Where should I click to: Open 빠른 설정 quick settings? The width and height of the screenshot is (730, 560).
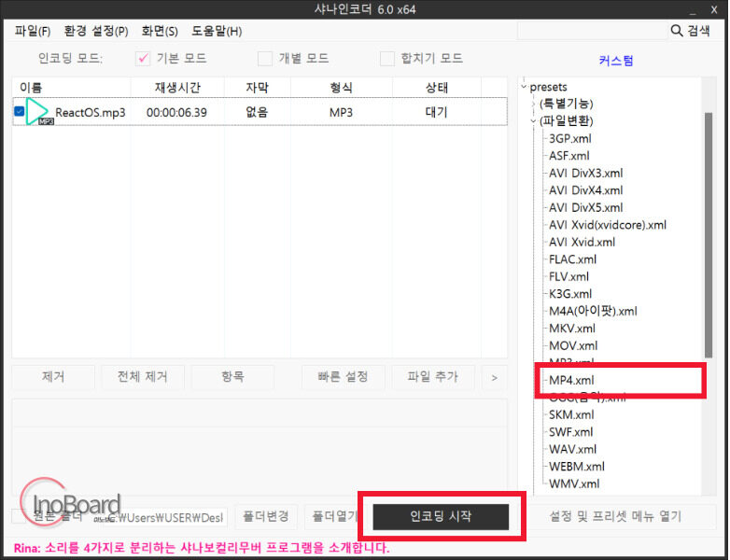tap(344, 377)
